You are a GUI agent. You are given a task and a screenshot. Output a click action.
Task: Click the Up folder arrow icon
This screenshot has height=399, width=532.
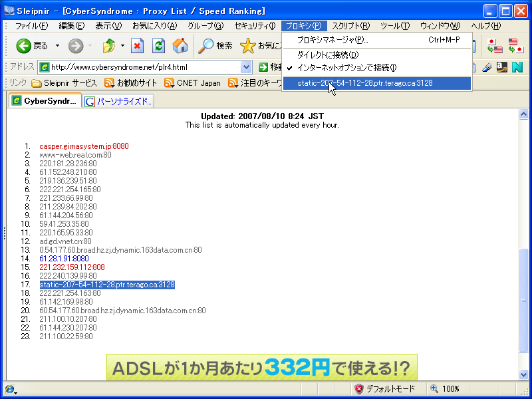[109, 46]
